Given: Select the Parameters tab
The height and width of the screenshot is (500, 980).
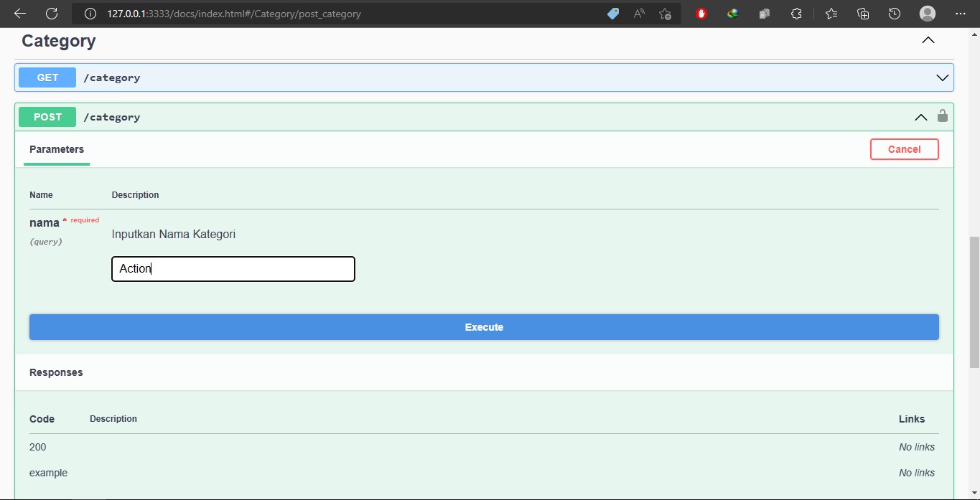Looking at the screenshot, I should tap(57, 149).
